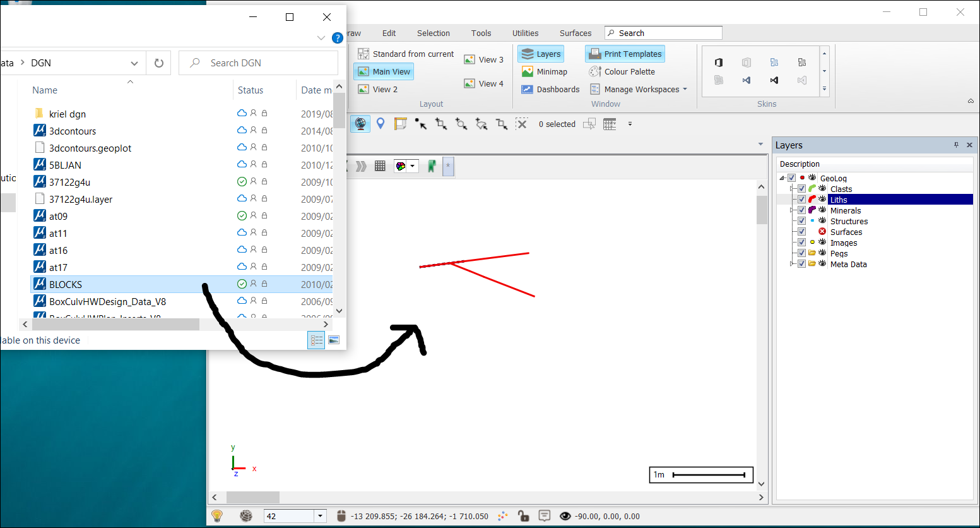
Task: Open the Utilities ribbon tab
Action: [525, 33]
